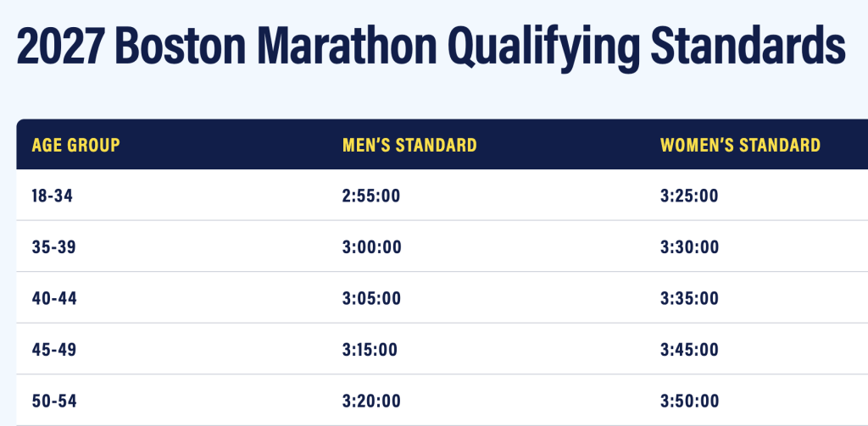868x426 pixels.
Task: Select the Women's Standard column header
Action: tap(740, 145)
